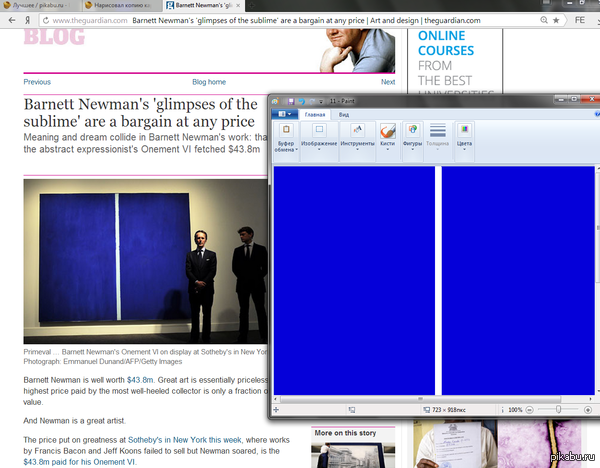Open the Изображение image tools group
The image size is (600, 468).
[320, 140]
